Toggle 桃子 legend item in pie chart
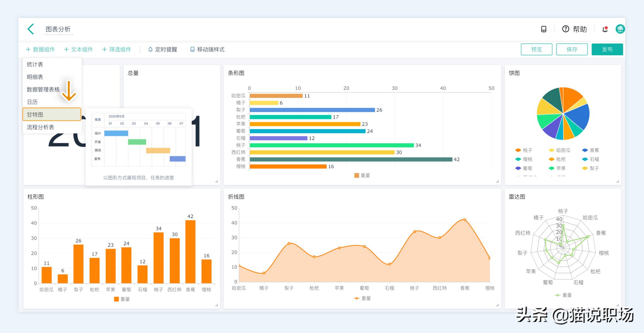644x333 pixels. pyautogui.click(x=524, y=150)
